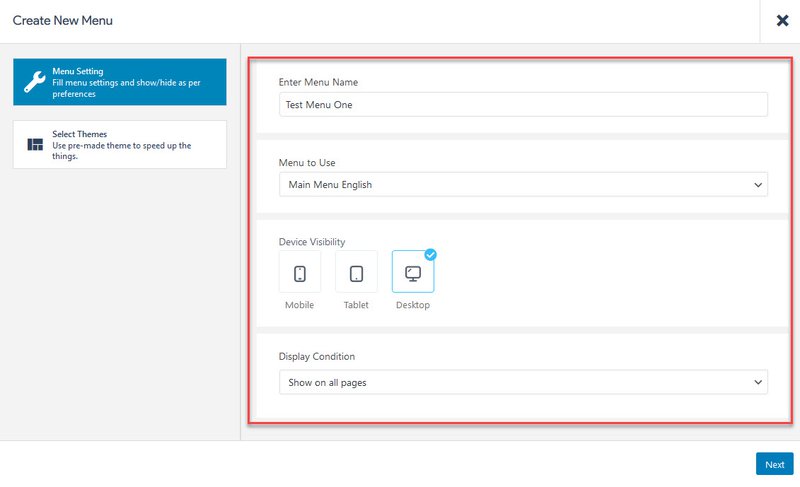The height and width of the screenshot is (487, 800).
Task: Click the Desktop label text
Action: pyautogui.click(x=413, y=305)
